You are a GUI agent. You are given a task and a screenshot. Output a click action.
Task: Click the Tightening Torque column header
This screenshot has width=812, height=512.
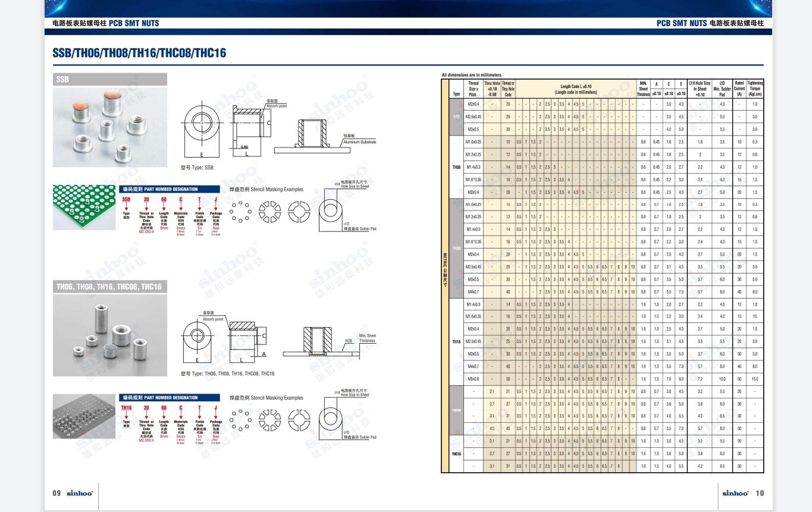click(755, 89)
